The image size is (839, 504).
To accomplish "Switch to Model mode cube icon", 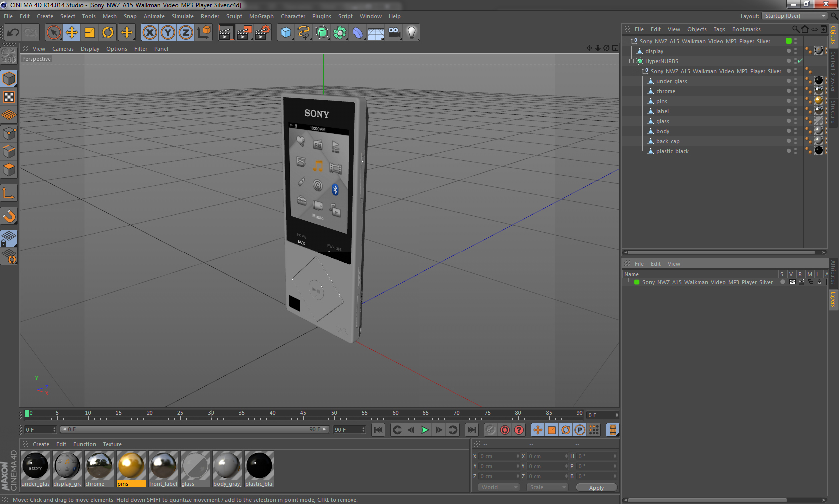I will point(9,79).
